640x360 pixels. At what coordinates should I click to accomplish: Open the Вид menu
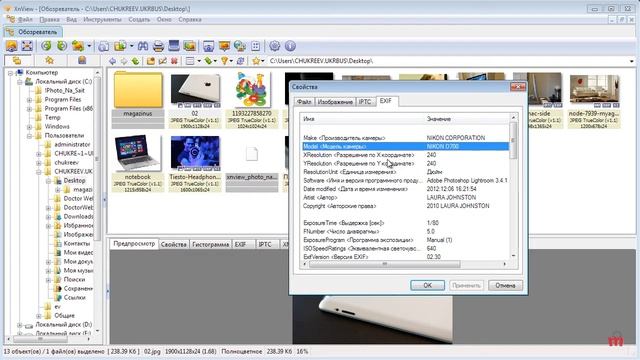(71, 19)
